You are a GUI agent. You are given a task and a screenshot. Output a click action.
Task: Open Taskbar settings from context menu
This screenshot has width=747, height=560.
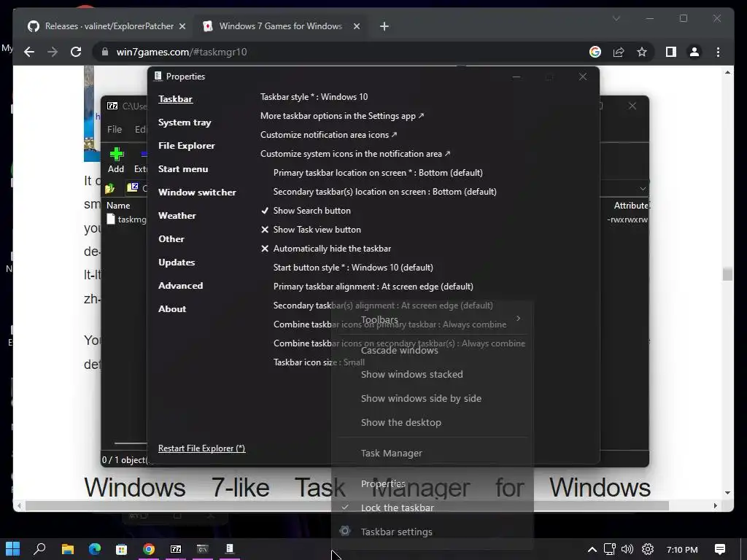[x=433, y=532]
